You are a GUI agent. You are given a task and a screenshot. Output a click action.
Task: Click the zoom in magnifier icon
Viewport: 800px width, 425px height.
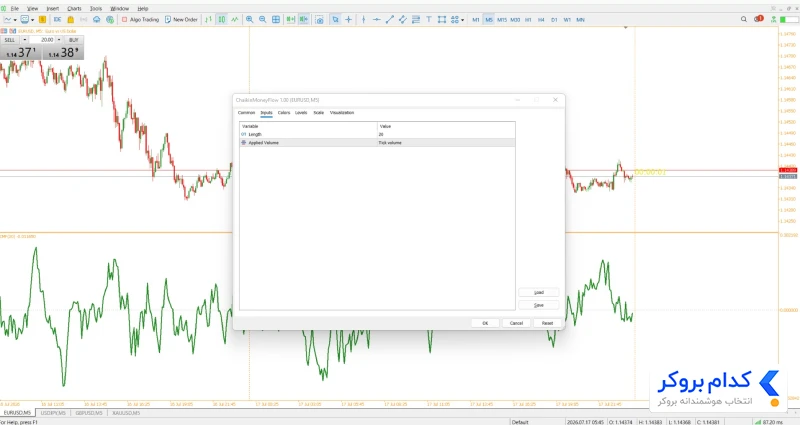(249, 19)
